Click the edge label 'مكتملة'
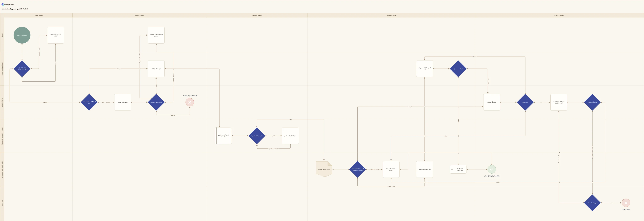Viewport: 644px width, 221px height. tap(45, 102)
